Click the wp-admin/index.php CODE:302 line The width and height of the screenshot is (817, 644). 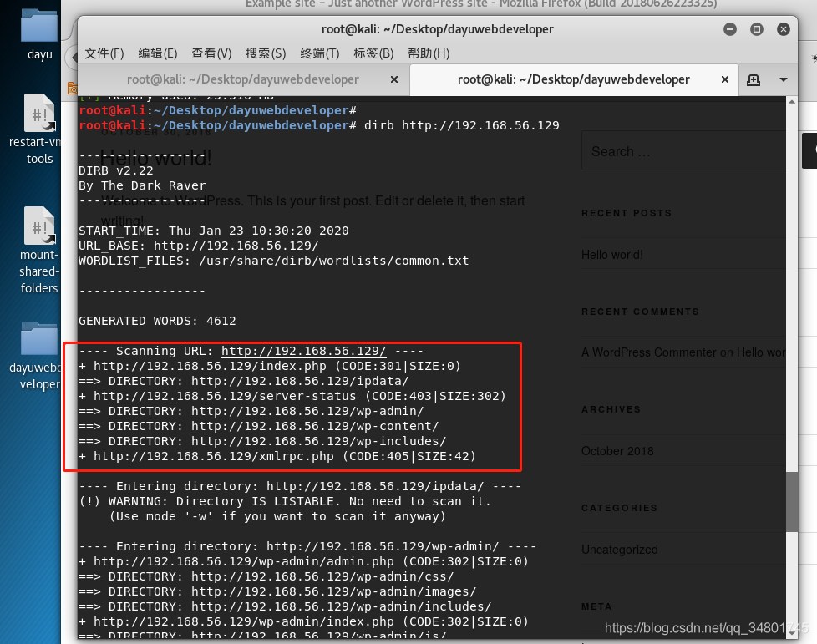[304, 621]
